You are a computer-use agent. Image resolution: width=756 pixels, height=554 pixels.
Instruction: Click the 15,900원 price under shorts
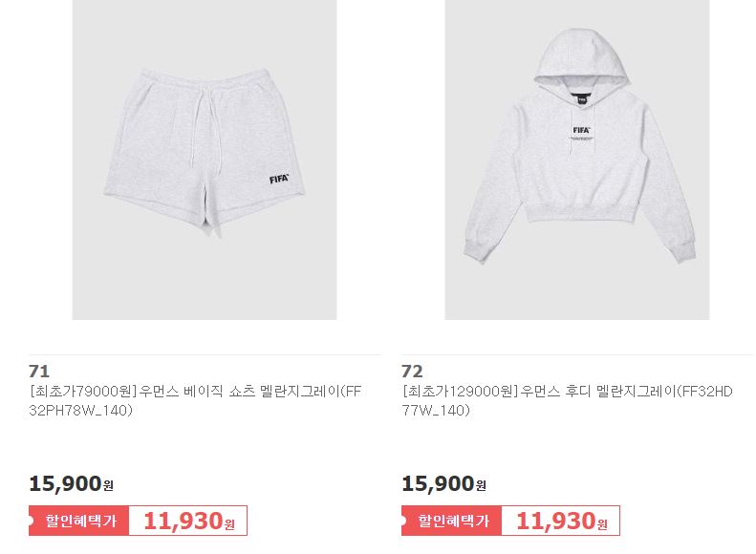pyautogui.click(x=72, y=483)
